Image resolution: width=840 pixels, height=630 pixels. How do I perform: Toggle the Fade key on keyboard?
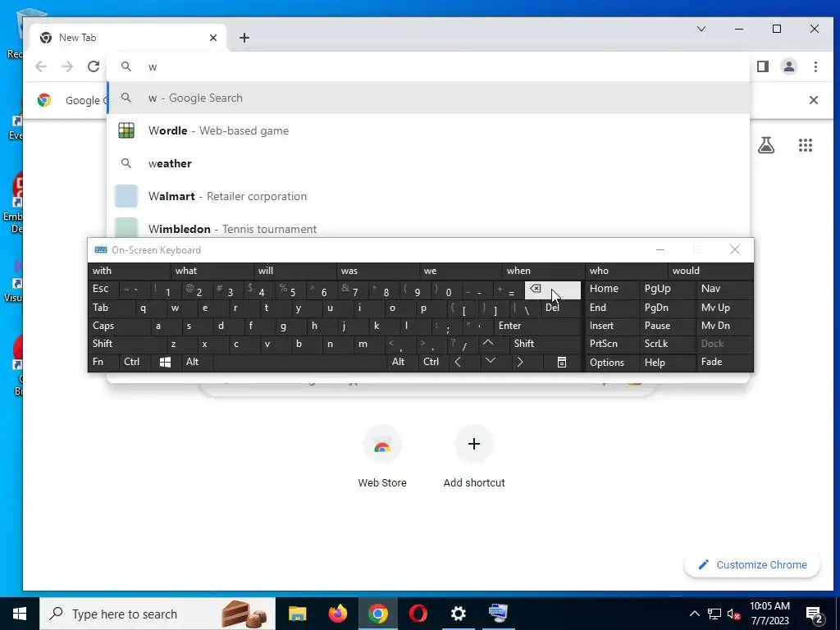(x=725, y=362)
